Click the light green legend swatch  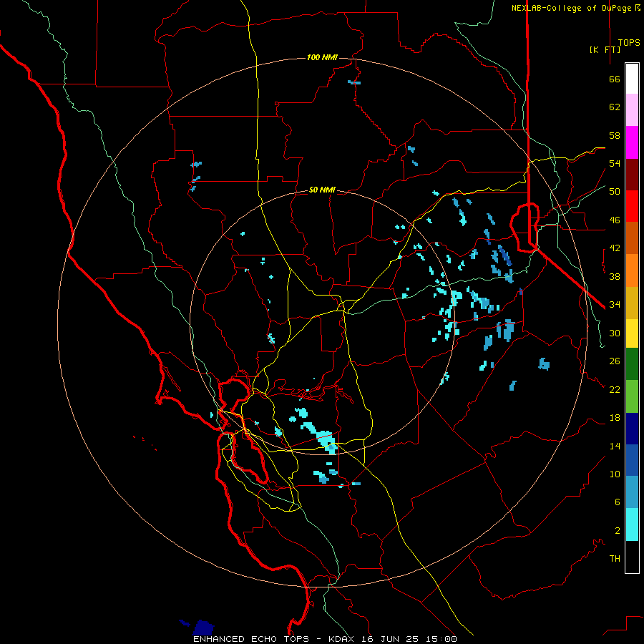(x=632, y=396)
